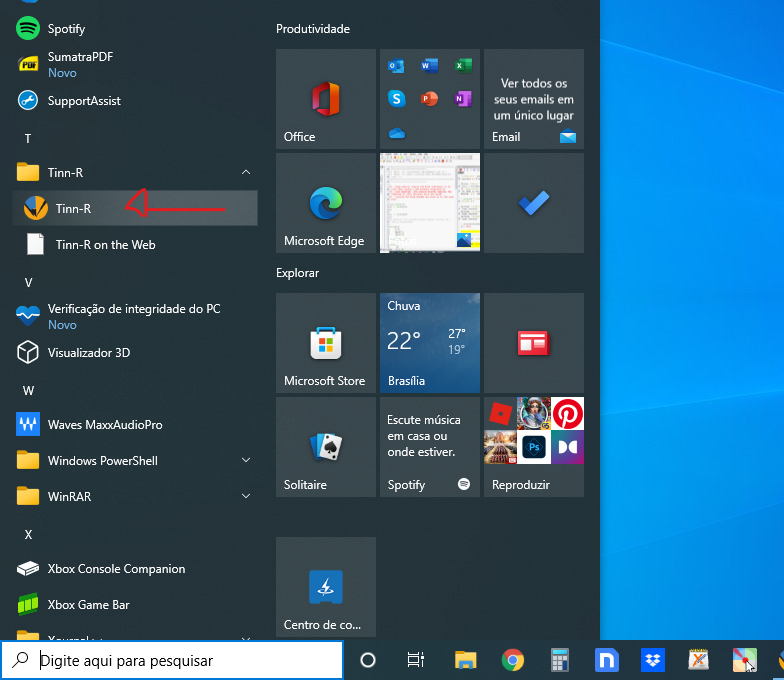Open the Spotify music tile
Image resolution: width=784 pixels, height=680 pixels.
click(x=430, y=447)
